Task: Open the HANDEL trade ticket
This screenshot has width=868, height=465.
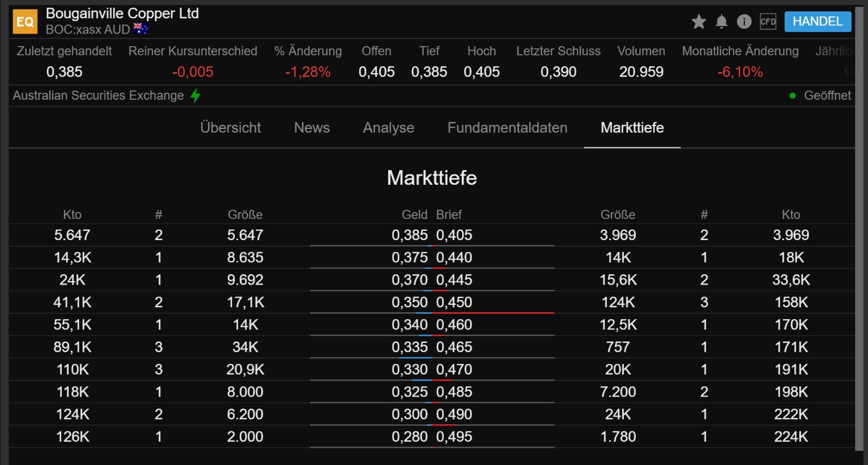Action: click(818, 22)
